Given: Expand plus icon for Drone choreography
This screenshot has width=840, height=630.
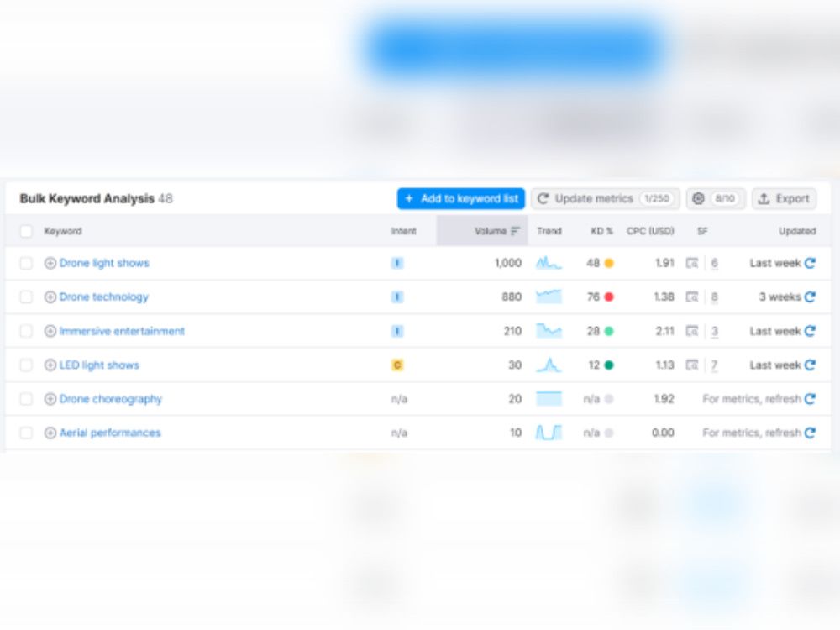Looking at the screenshot, I should pyautogui.click(x=50, y=399).
